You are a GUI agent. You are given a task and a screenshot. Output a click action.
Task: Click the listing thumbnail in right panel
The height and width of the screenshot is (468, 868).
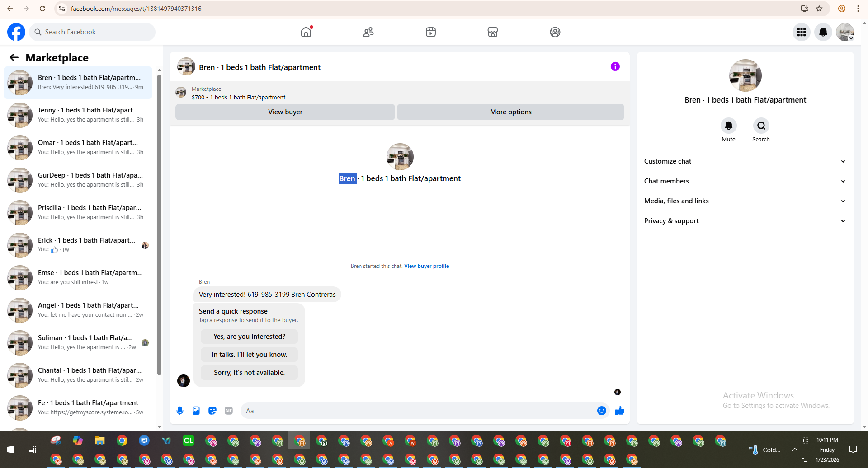point(745,75)
